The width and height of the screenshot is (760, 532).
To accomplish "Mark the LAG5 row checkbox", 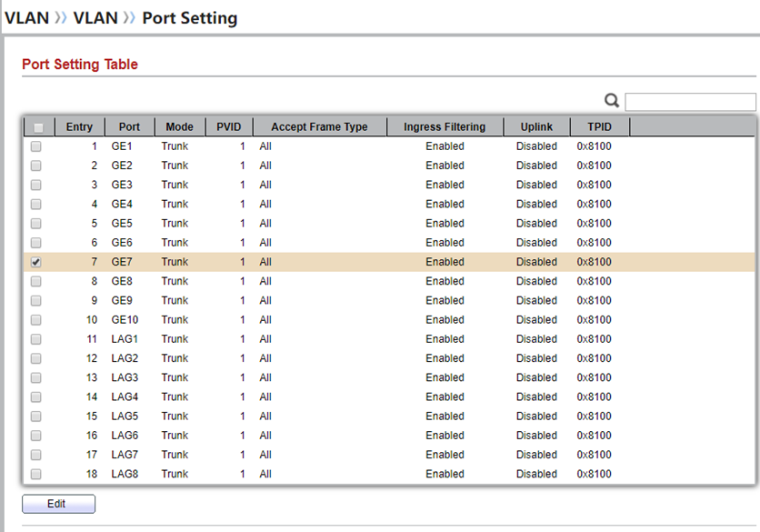I will 37,417.
